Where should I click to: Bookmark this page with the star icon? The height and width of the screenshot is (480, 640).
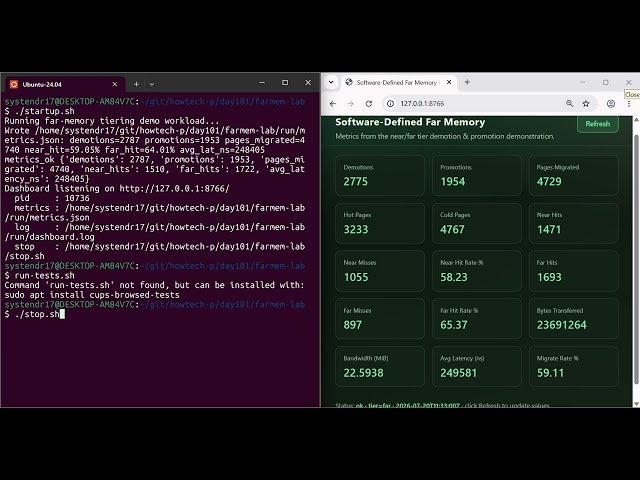click(x=586, y=104)
